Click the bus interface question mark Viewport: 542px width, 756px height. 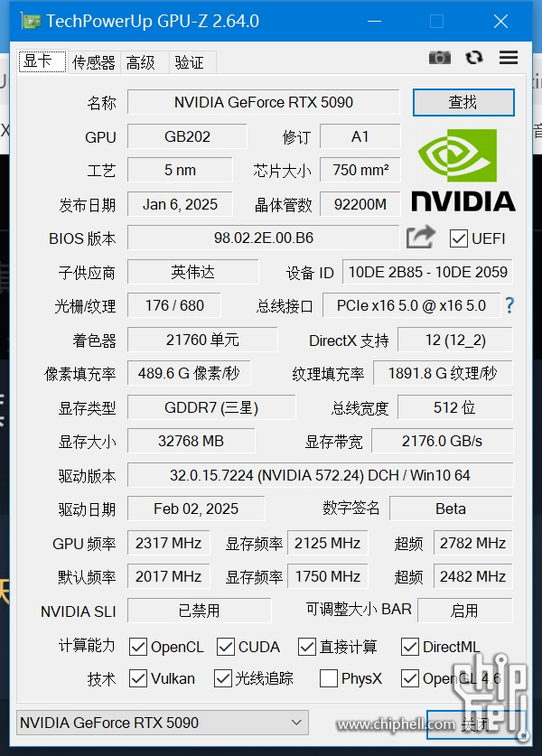click(x=509, y=305)
